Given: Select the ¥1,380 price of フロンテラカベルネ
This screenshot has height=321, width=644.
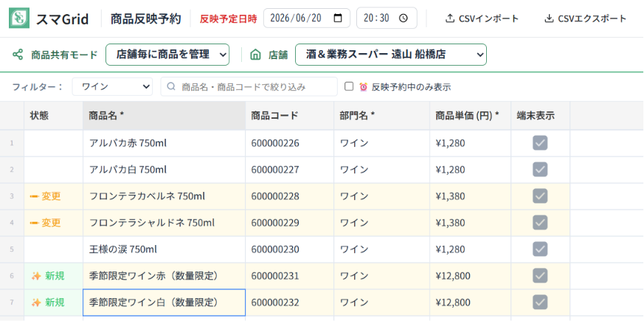Looking at the screenshot, I should [x=470, y=196].
